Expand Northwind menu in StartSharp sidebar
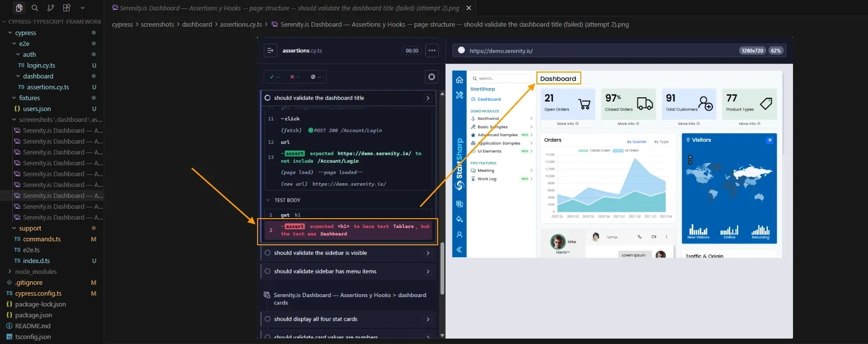Image resolution: width=868 pixels, height=344 pixels. 502,119
